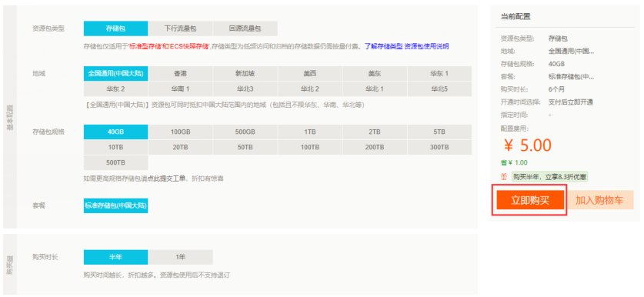
Task: Click the ¥ 5.00 configuration price
Action: 528,145
